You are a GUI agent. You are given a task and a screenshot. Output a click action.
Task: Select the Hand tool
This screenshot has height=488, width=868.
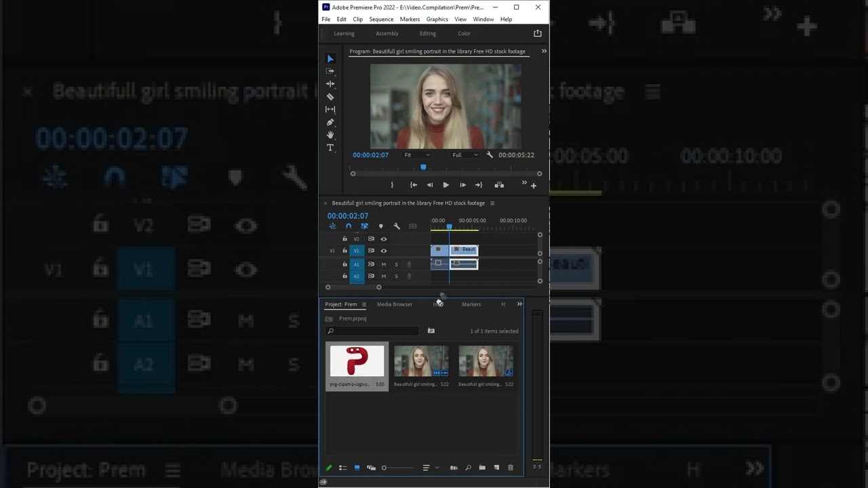(330, 135)
